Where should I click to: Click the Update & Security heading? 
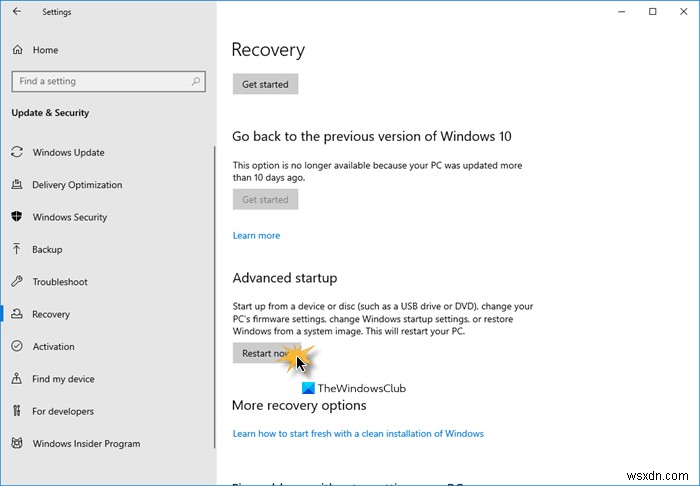click(x=50, y=112)
